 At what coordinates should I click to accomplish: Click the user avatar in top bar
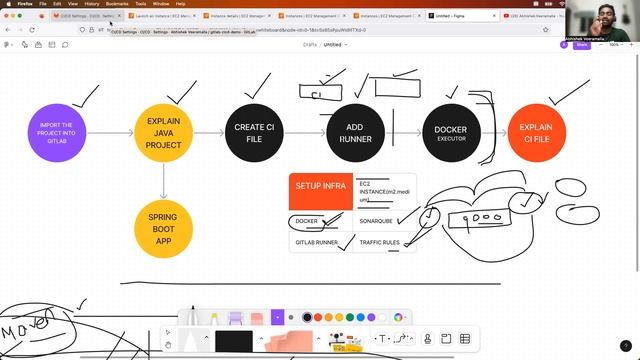pos(564,44)
